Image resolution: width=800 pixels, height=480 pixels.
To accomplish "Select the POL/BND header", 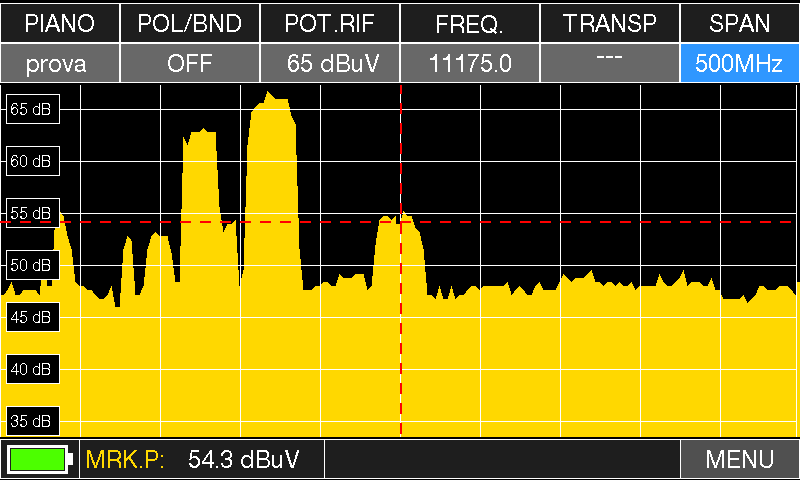I will (x=190, y=23).
